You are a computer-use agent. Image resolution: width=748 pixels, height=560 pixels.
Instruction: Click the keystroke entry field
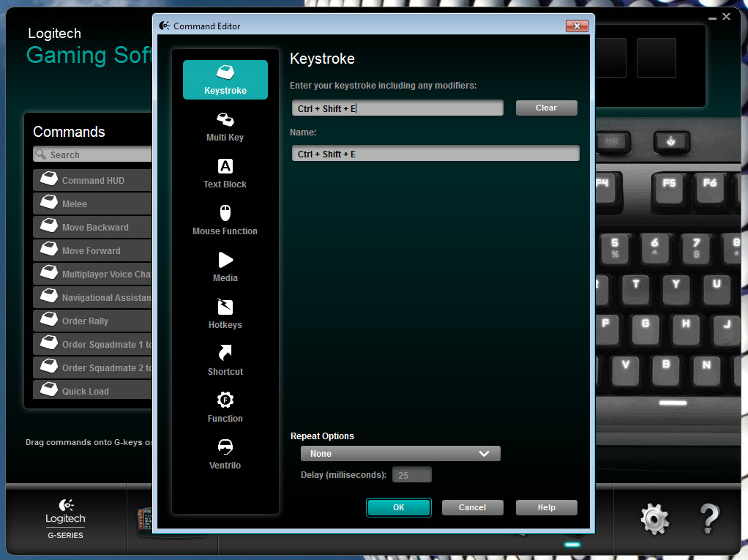[x=397, y=108]
